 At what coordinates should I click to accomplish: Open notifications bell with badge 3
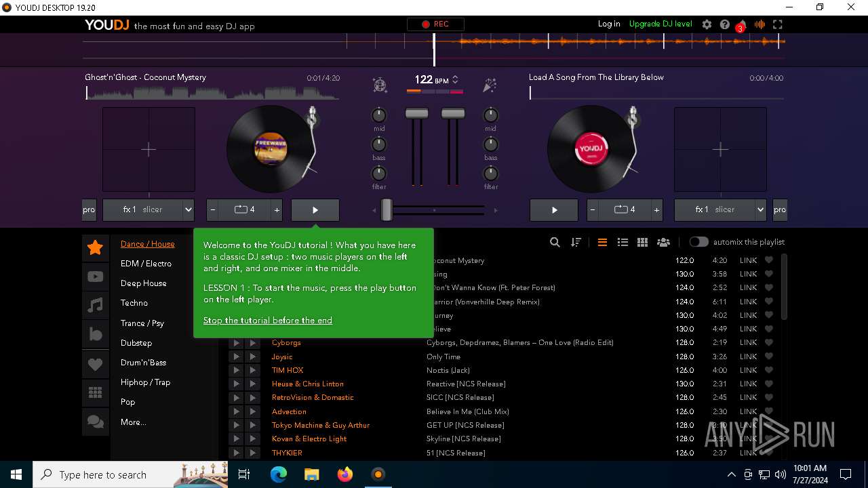(742, 25)
